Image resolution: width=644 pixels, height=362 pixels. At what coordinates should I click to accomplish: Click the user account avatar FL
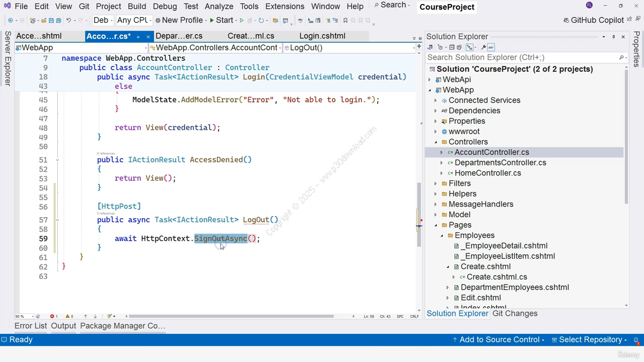tap(589, 6)
